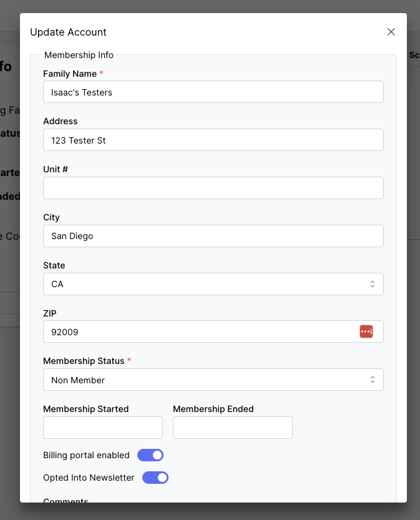
Task: Click the Family Name input field
Action: [x=213, y=92]
